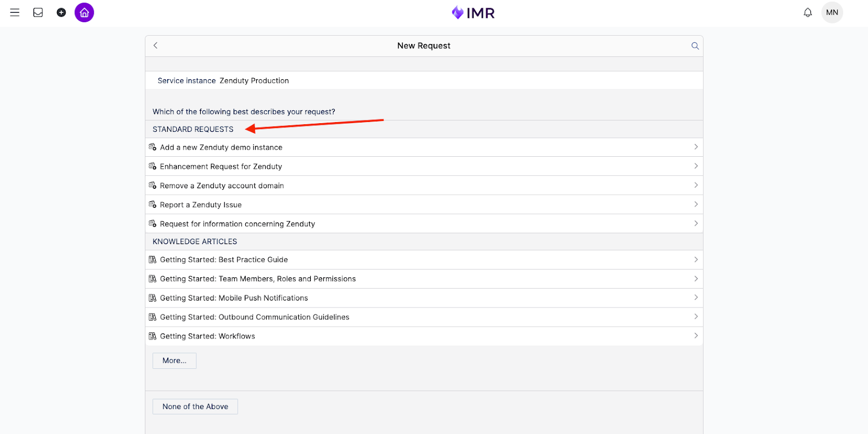Screen dimensions: 868x434
Task: Click the New Request title
Action: 424,46
